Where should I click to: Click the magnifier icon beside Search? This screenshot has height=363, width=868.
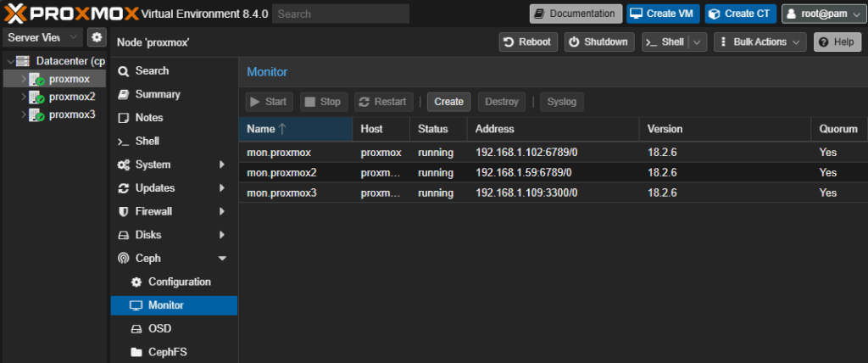pyautogui.click(x=124, y=71)
